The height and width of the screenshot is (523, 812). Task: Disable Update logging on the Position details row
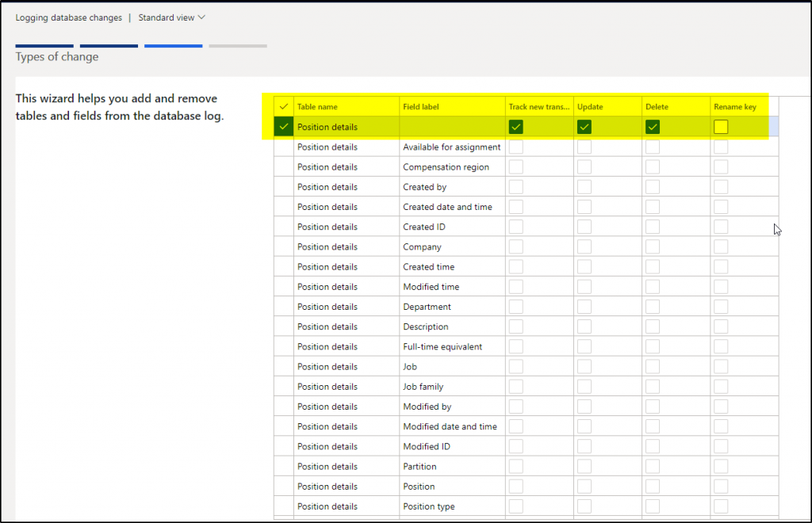click(584, 127)
